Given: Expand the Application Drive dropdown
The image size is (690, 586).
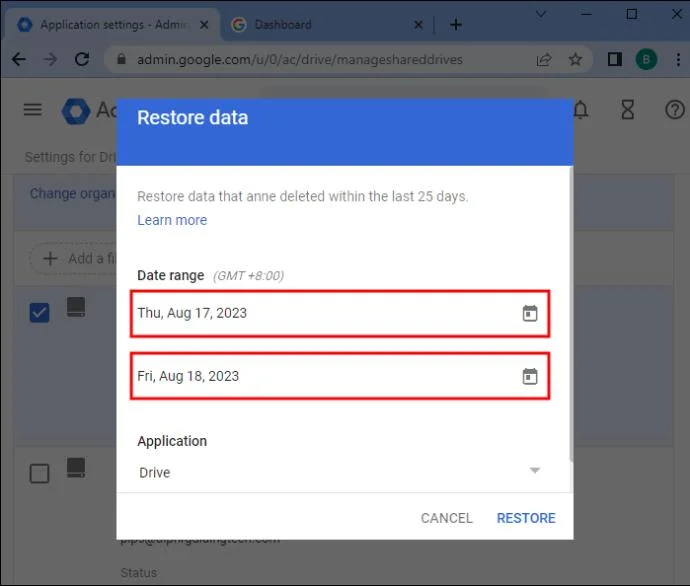Looking at the screenshot, I should pos(340,472).
